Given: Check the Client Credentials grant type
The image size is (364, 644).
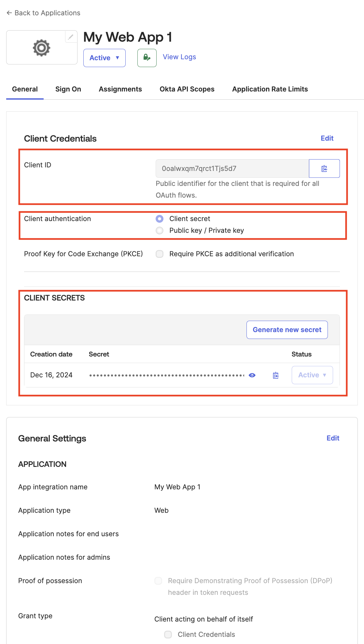Looking at the screenshot, I should (x=168, y=634).
